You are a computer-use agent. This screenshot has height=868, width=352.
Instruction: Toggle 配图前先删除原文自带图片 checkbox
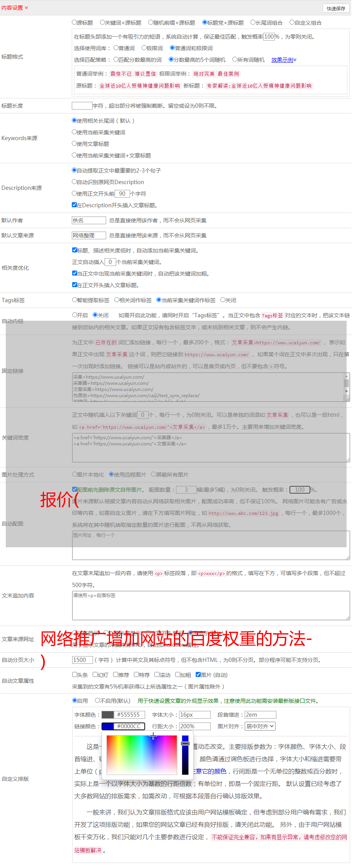click(x=75, y=489)
